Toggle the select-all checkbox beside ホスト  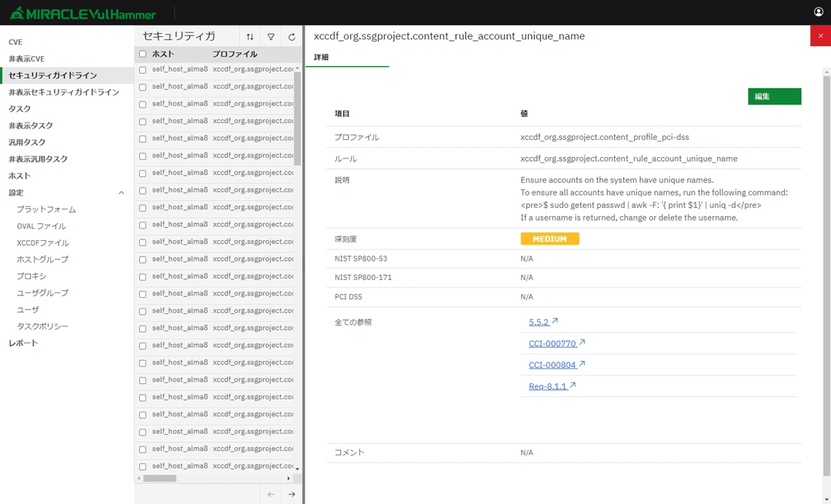coord(142,55)
